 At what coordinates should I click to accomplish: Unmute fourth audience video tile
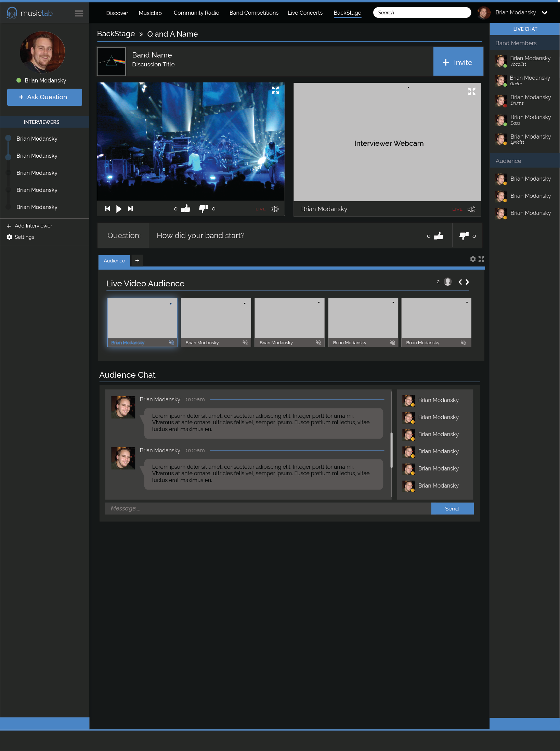tap(392, 342)
